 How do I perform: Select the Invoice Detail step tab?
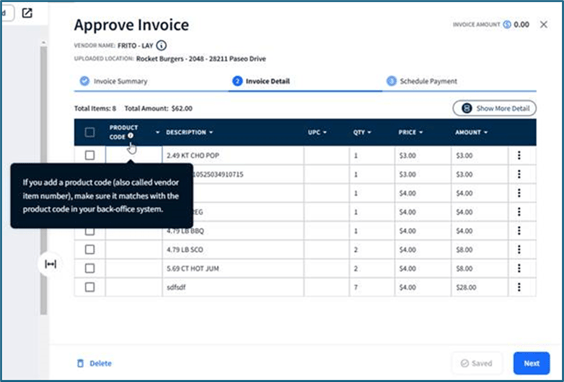(x=261, y=81)
